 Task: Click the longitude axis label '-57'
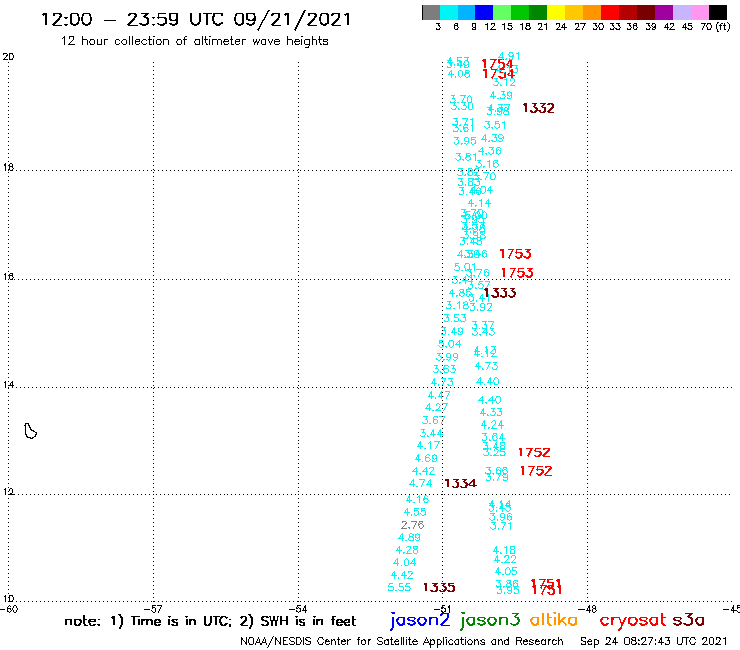click(x=155, y=609)
